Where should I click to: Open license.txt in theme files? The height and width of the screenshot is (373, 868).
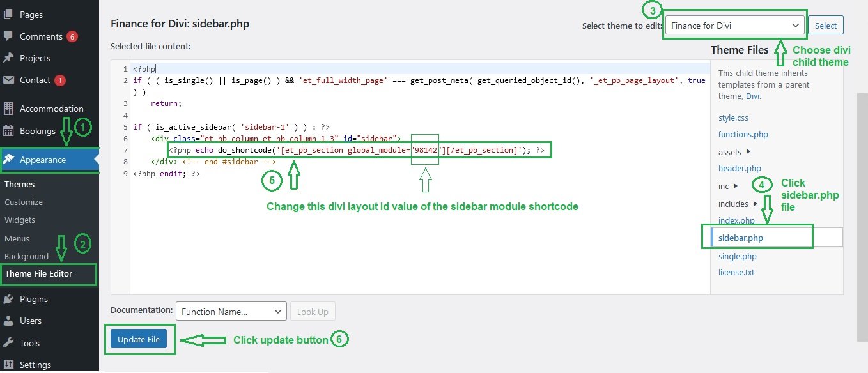coord(736,272)
